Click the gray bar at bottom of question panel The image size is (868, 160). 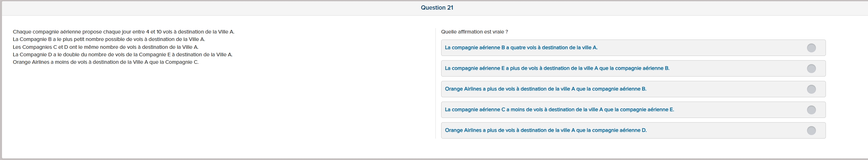434,159
